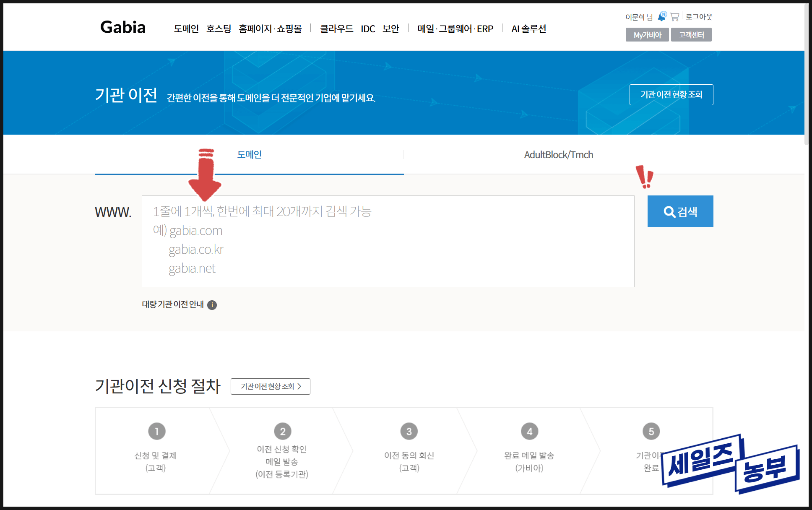Open the 호스팅 menu

[219, 29]
